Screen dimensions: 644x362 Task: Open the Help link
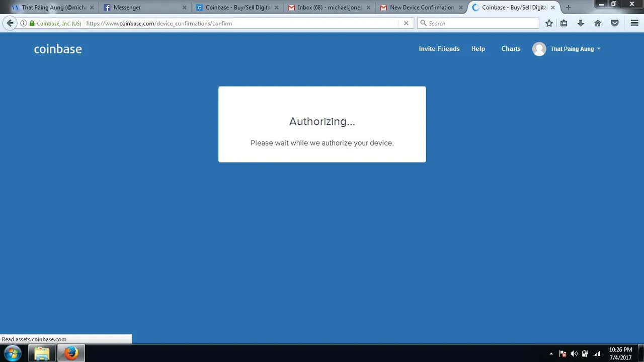click(x=478, y=49)
